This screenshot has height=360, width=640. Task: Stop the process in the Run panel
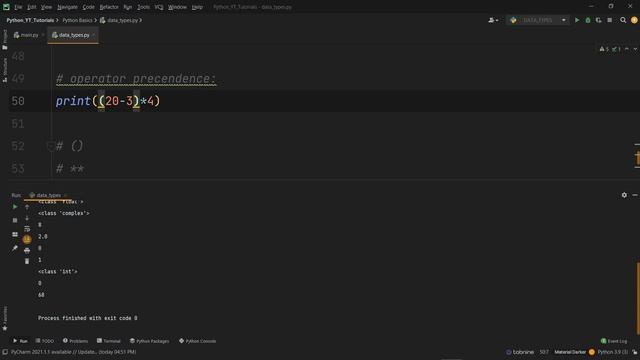click(x=15, y=220)
